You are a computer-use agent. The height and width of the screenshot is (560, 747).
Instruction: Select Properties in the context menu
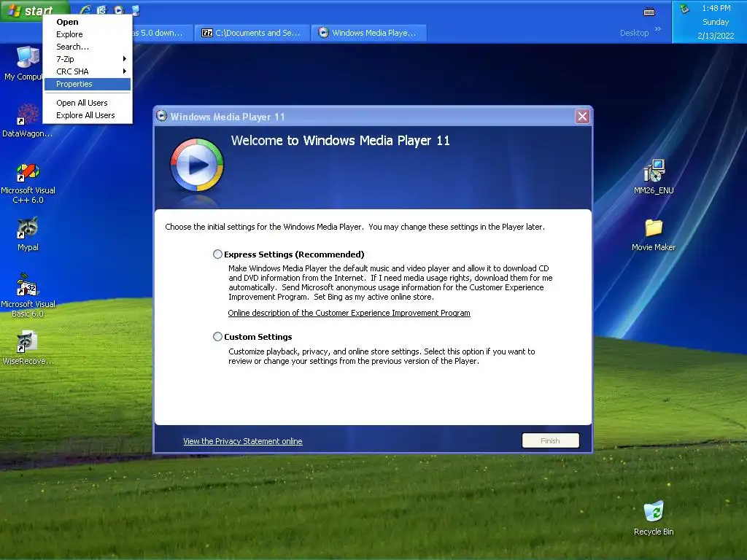point(88,84)
